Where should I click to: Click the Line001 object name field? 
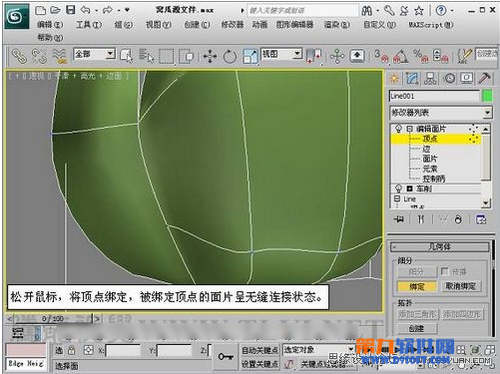[434, 96]
